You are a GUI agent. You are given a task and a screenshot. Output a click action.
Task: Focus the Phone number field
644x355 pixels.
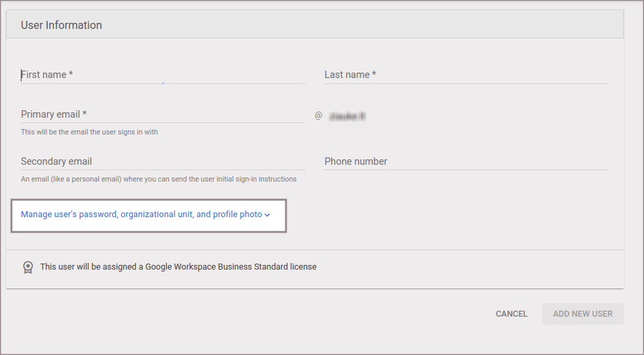pos(466,161)
